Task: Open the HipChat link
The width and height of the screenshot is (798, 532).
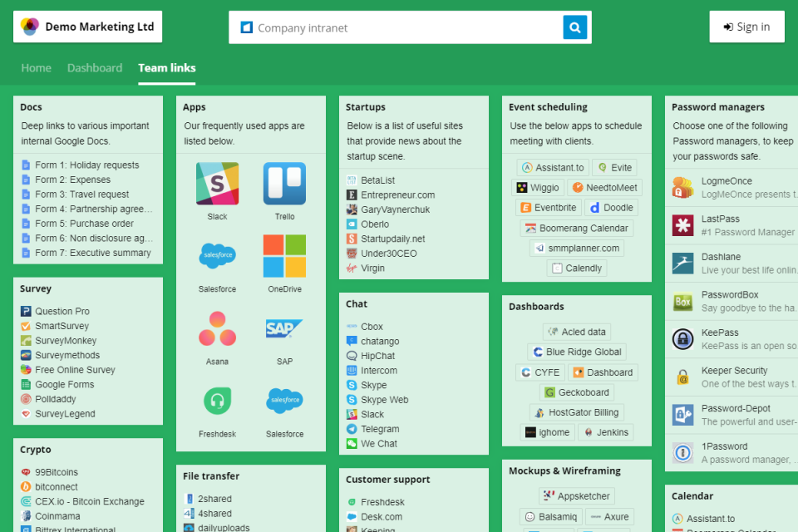Action: 377,356
